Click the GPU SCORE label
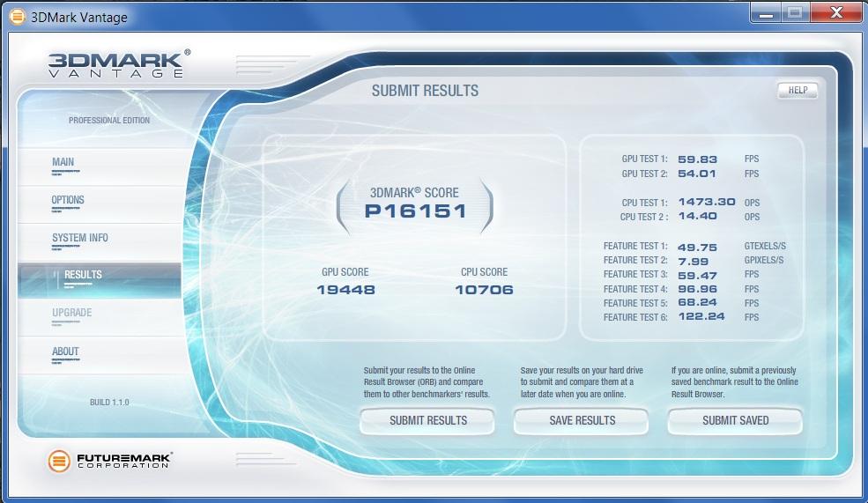Screen dimensions: 868x503 tap(345, 272)
